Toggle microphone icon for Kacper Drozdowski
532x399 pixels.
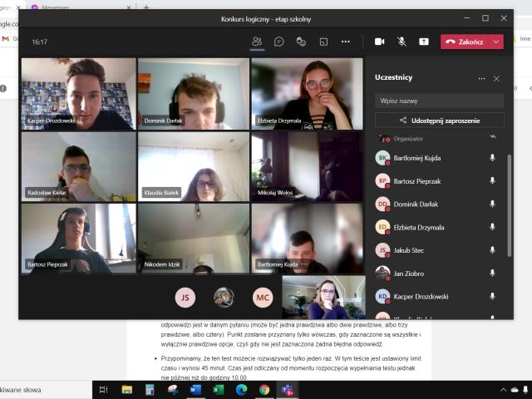pos(492,296)
